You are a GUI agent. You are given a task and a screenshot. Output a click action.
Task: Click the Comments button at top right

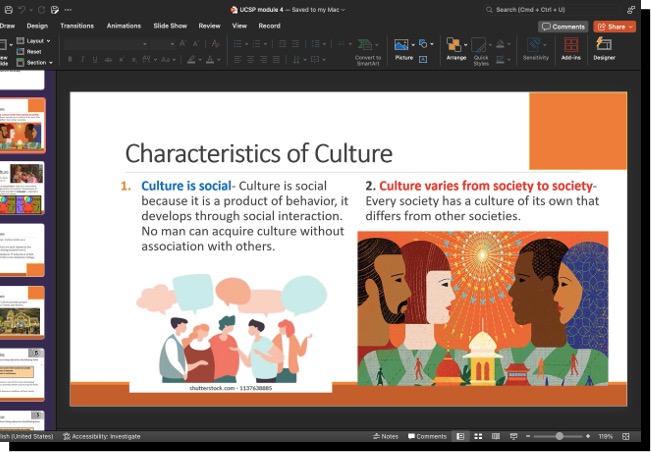564,26
